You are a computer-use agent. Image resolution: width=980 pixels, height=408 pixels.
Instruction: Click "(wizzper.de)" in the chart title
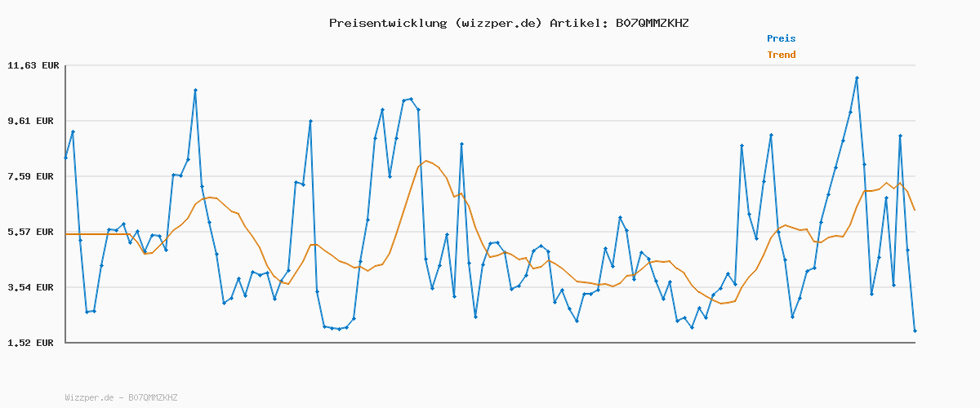click(498, 23)
